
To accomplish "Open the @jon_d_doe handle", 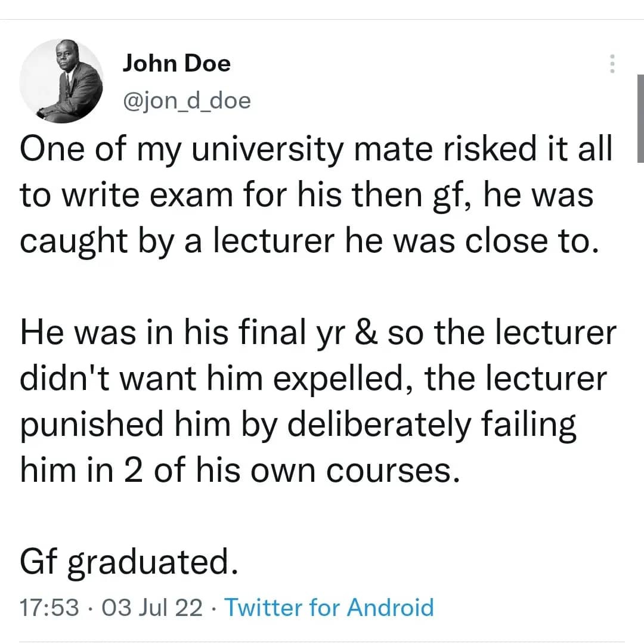I will (x=187, y=101).
